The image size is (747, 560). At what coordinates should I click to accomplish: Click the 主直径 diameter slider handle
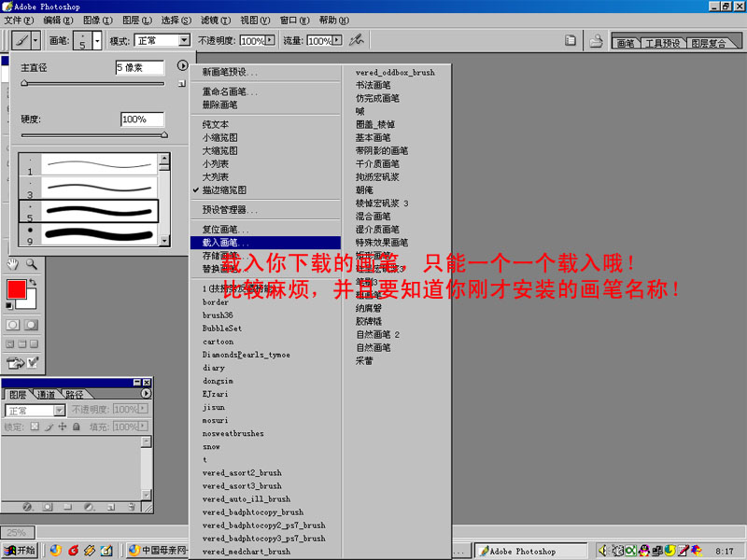click(25, 83)
